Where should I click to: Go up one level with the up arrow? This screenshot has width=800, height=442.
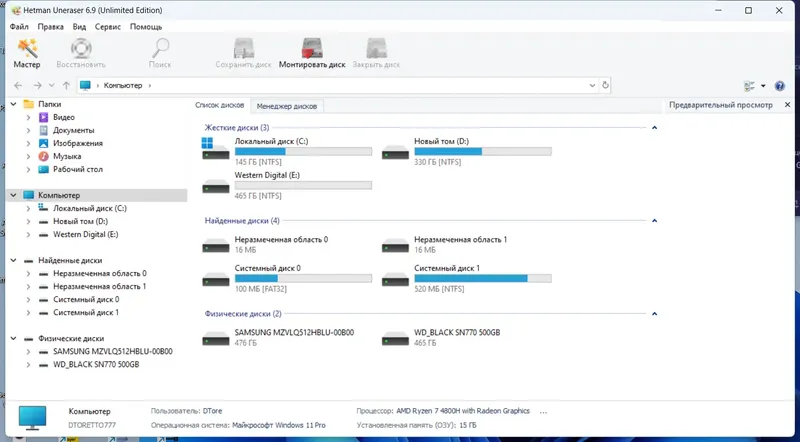pyautogui.click(x=66, y=85)
